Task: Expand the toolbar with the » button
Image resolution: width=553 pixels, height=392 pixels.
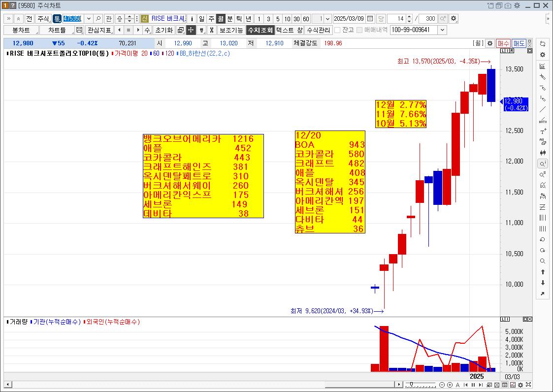Action: 8,19
